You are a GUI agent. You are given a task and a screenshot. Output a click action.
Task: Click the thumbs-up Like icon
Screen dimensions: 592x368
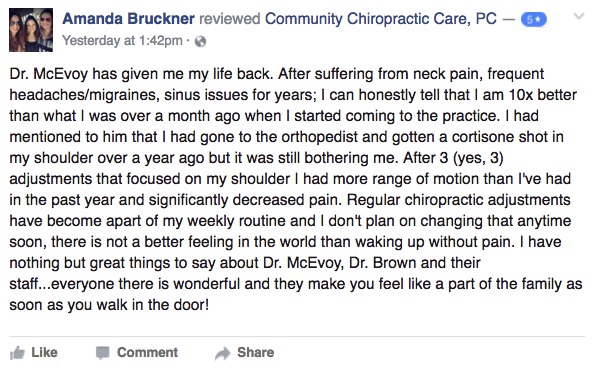[x=17, y=353]
